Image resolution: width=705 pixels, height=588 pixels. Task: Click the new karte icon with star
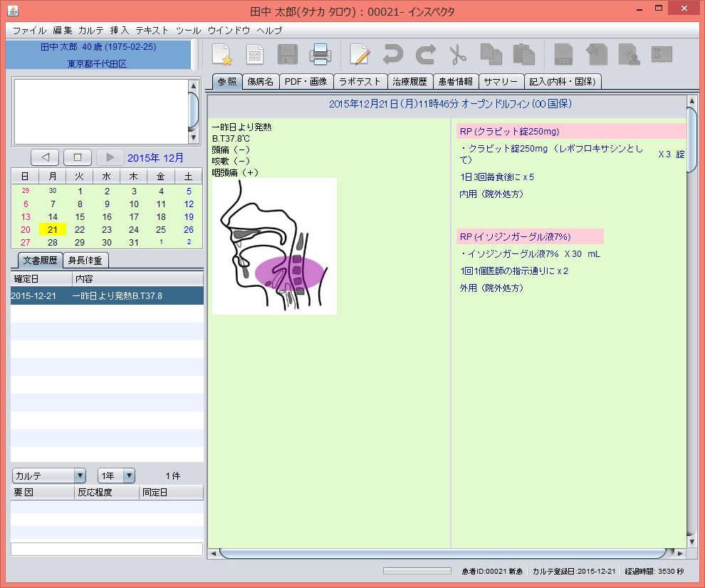point(222,54)
